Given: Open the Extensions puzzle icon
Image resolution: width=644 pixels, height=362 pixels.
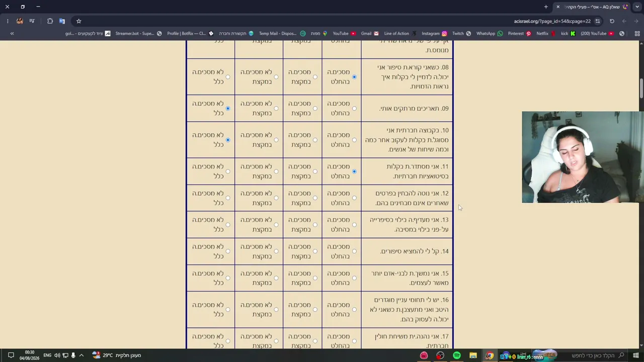Looking at the screenshot, I should tap(50, 21).
